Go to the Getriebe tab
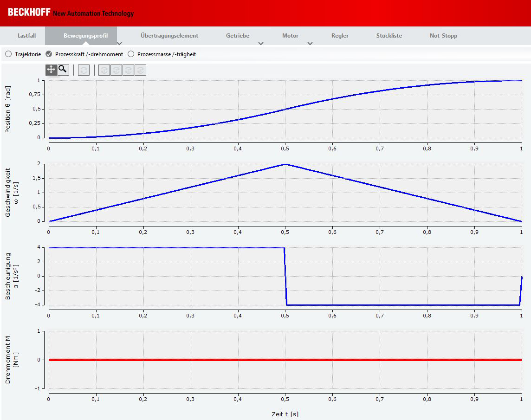531x420 pixels. point(238,36)
